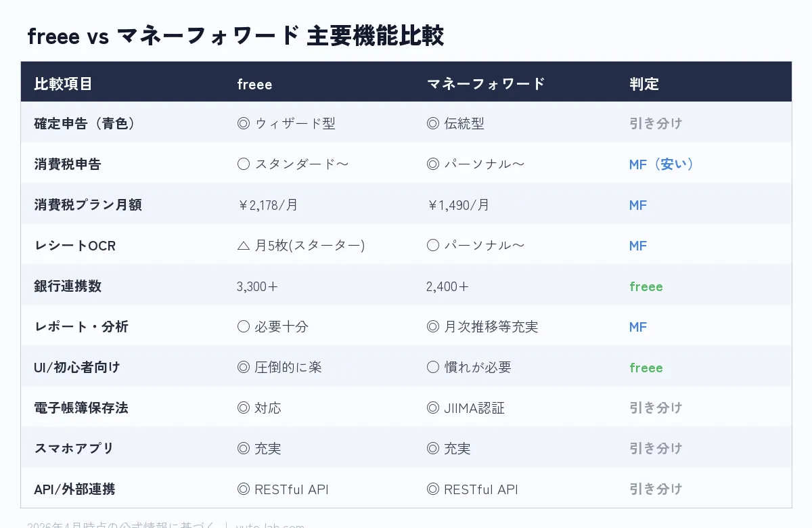This screenshot has height=528, width=812.
Task: Click the green freee verdict for UI/初心者向け
Action: click(x=646, y=368)
